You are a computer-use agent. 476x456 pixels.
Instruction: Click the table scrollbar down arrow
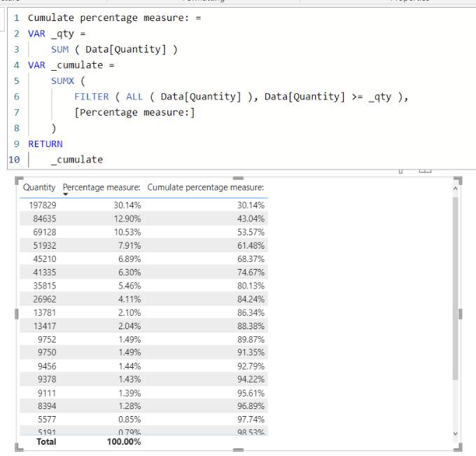click(x=455, y=434)
